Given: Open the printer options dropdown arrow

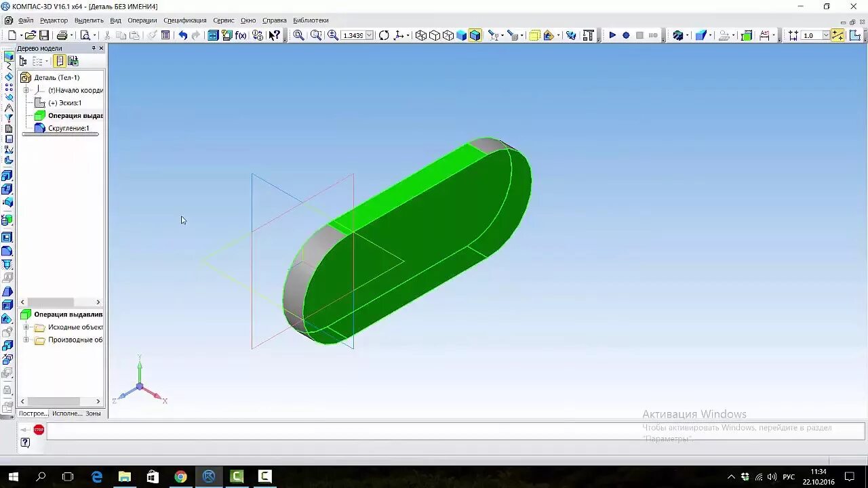Looking at the screenshot, I should [x=71, y=35].
